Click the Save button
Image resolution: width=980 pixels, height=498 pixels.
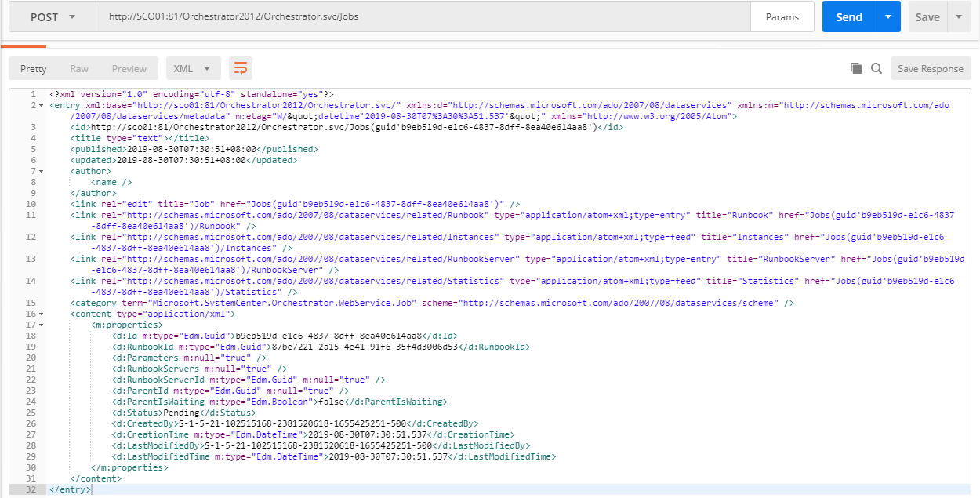pyautogui.click(x=927, y=16)
